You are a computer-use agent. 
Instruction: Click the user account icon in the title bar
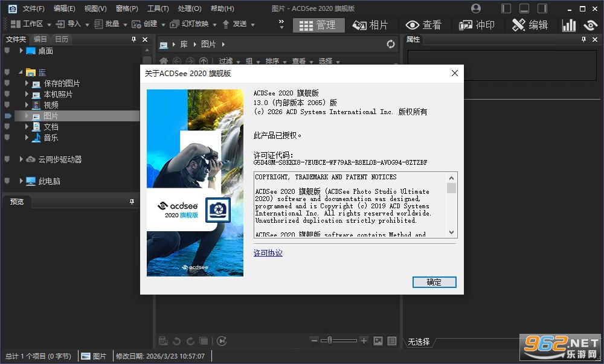(476, 8)
